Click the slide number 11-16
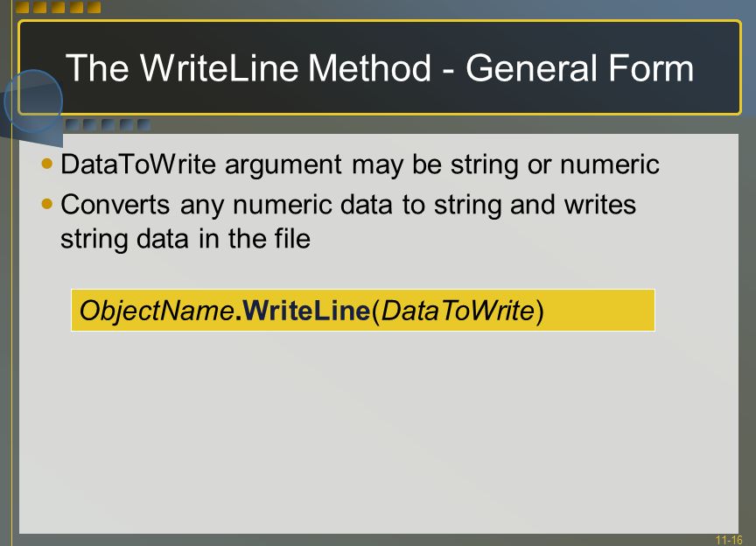756x546 pixels. (729, 540)
